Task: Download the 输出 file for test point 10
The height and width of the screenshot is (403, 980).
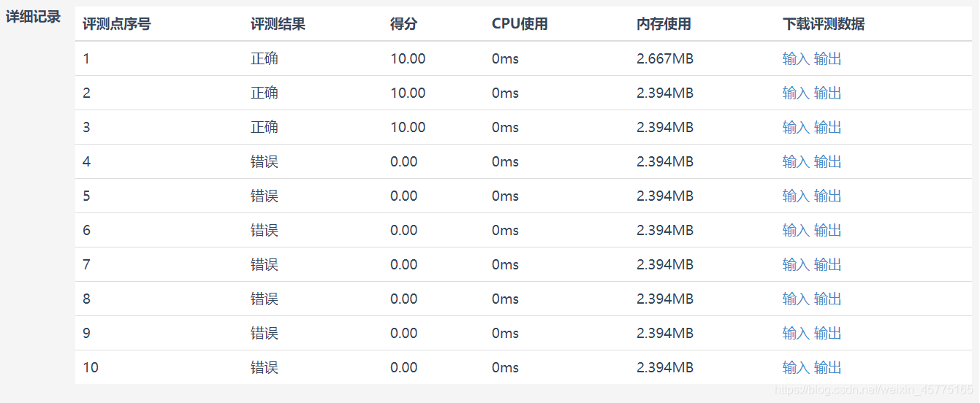Action: pyautogui.click(x=828, y=367)
